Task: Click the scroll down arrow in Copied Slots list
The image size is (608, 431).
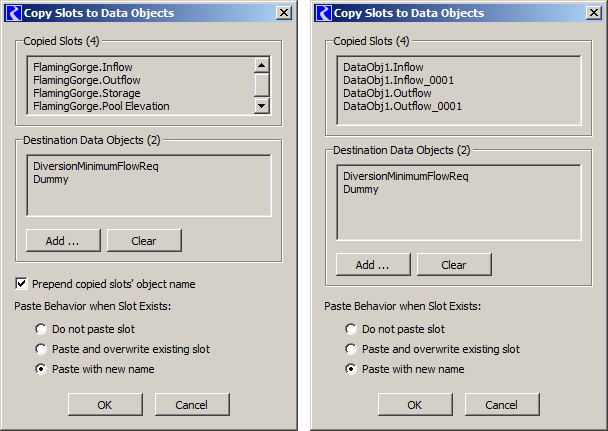Action: 262,105
